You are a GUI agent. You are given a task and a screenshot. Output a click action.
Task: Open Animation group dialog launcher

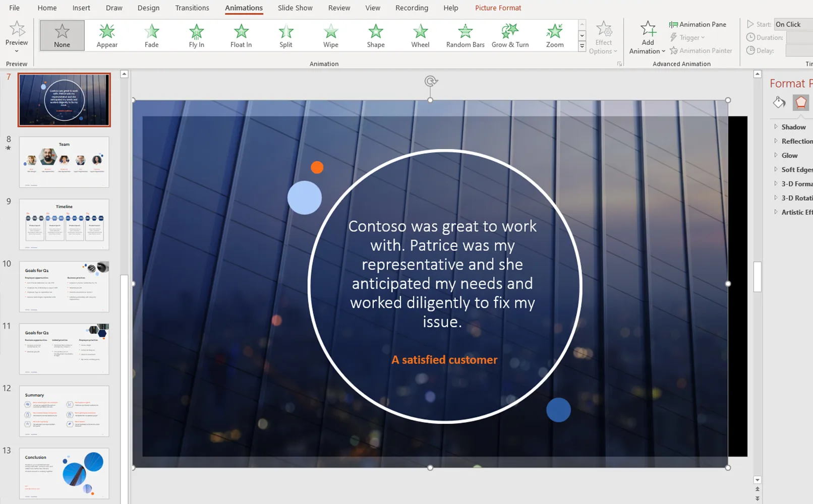tap(620, 64)
